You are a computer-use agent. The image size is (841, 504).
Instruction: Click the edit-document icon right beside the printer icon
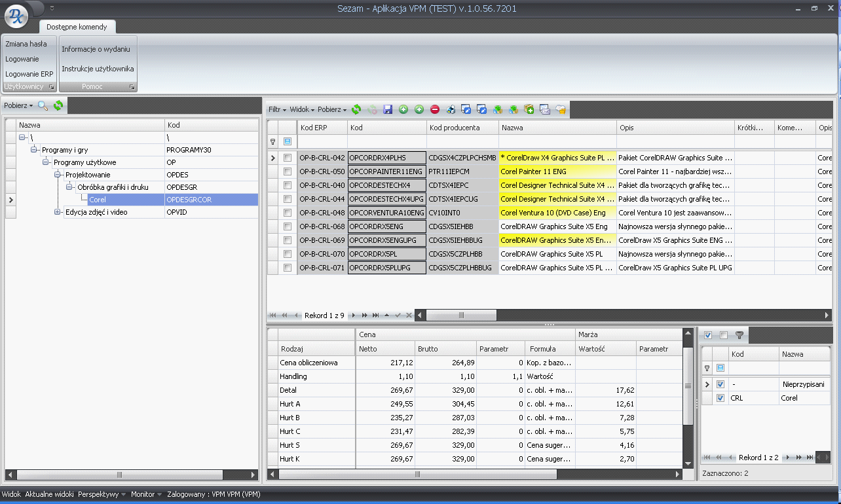(x=466, y=110)
